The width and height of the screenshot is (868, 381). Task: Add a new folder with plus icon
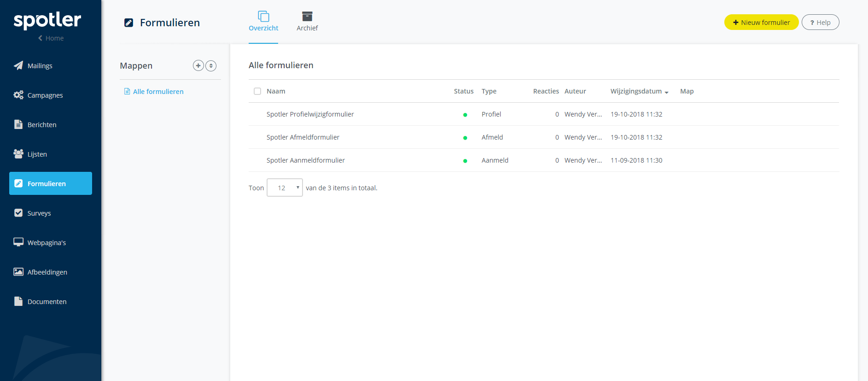click(x=198, y=65)
